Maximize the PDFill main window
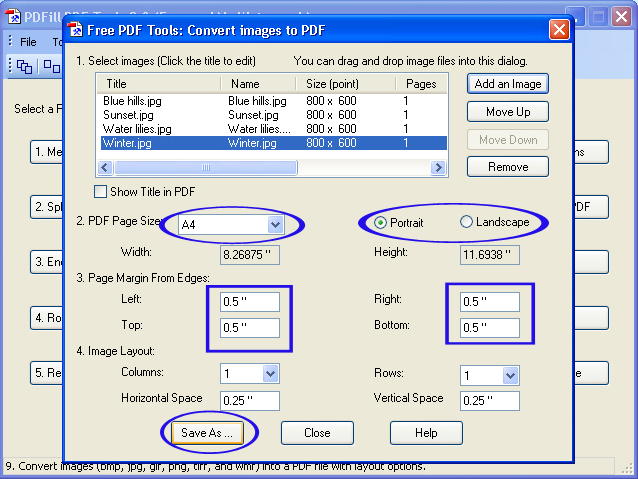Image resolution: width=638 pixels, height=479 pixels. (x=598, y=17)
